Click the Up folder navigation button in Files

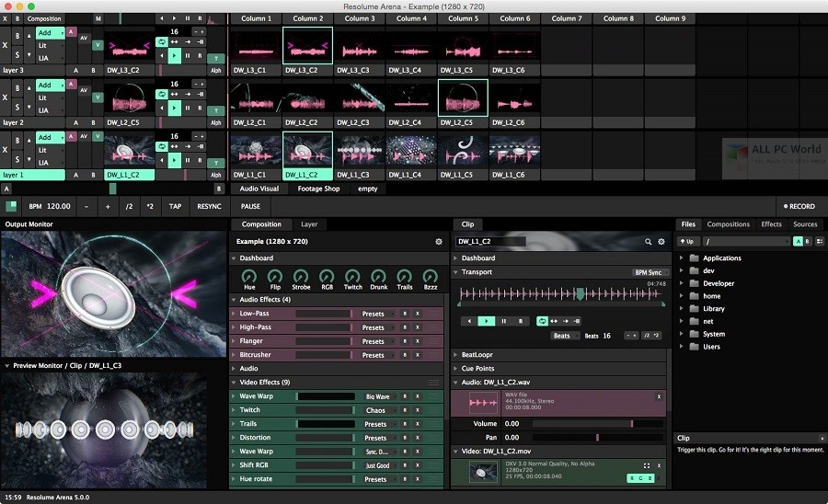tap(687, 241)
